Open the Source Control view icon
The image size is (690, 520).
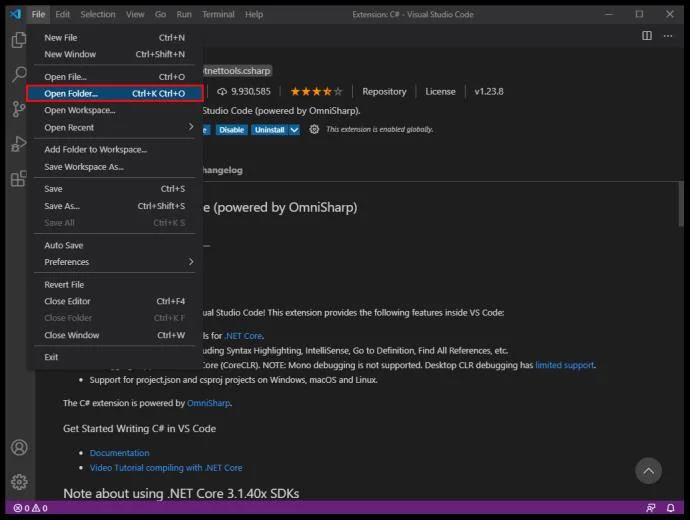(18, 109)
